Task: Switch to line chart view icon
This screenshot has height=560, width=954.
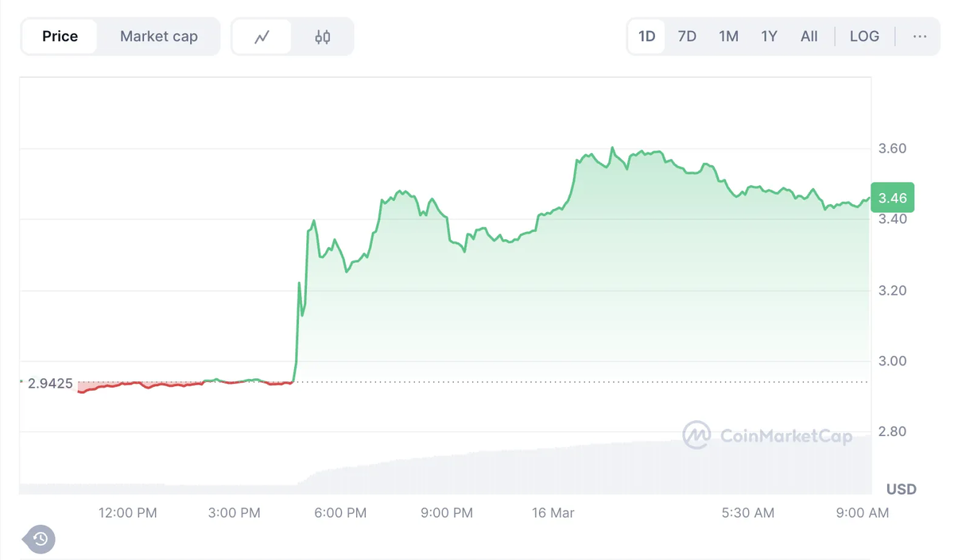Action: click(x=262, y=37)
